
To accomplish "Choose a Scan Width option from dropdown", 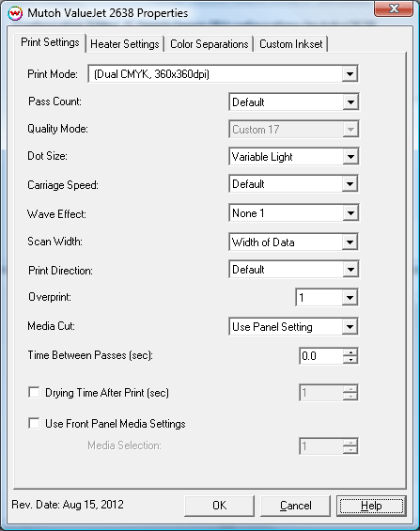I will coord(293,242).
